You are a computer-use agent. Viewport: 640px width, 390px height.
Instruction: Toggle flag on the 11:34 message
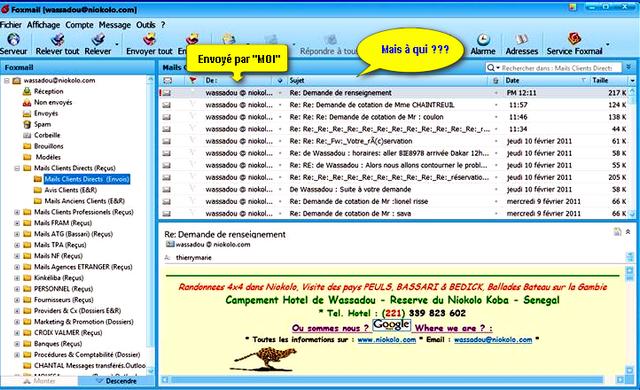click(192, 129)
